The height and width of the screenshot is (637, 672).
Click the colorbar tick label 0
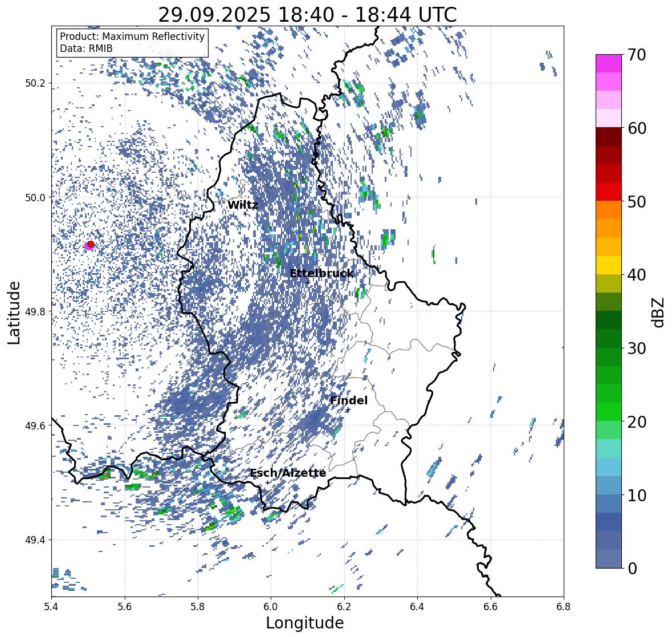632,569
